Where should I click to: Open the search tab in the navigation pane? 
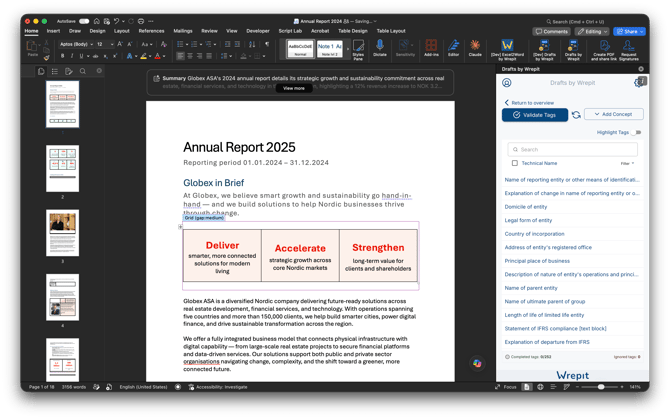(x=83, y=71)
